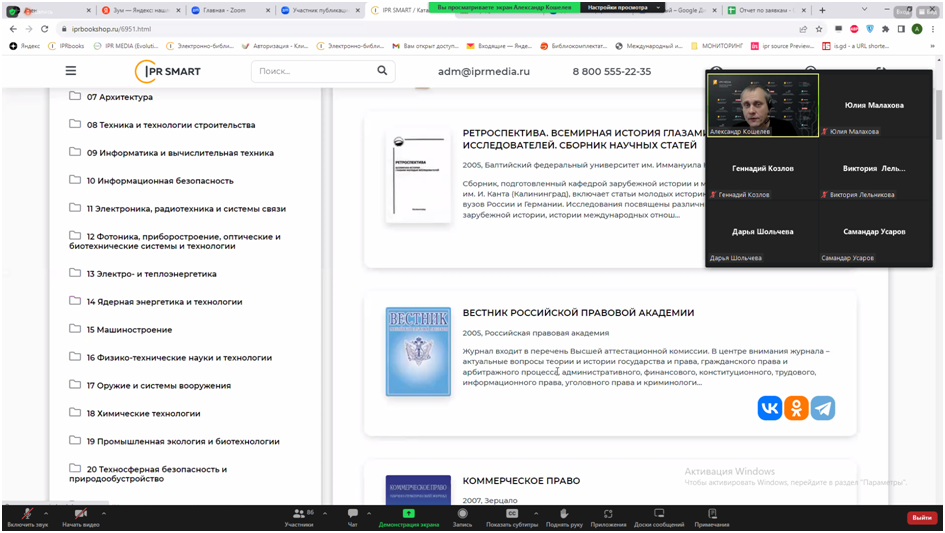945x533 pixels.
Task: Open folder 10 Информационная безопасность
Action: (152, 180)
